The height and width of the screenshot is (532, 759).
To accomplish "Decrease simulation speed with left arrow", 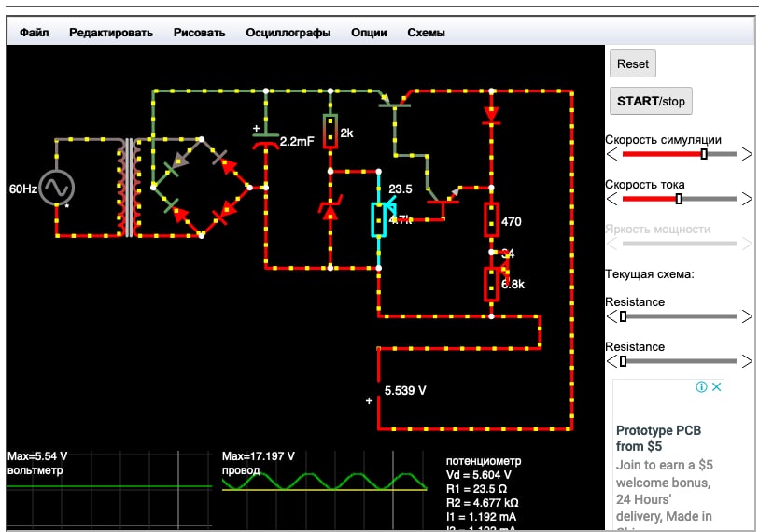I will 611,154.
